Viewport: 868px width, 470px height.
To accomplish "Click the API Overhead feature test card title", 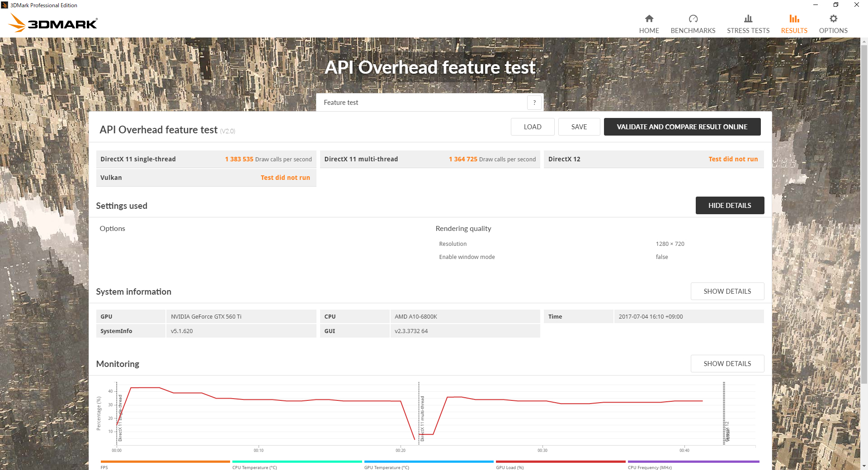I will pos(159,130).
